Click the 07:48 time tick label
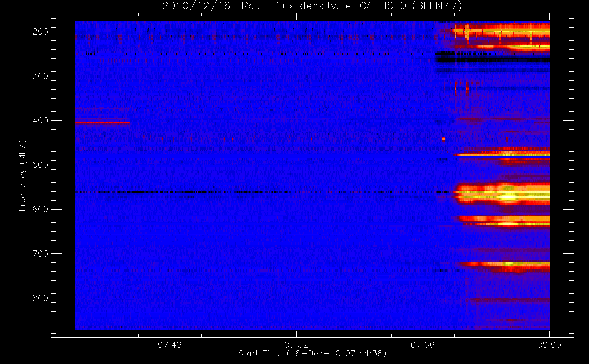589x364 pixels. coord(170,345)
